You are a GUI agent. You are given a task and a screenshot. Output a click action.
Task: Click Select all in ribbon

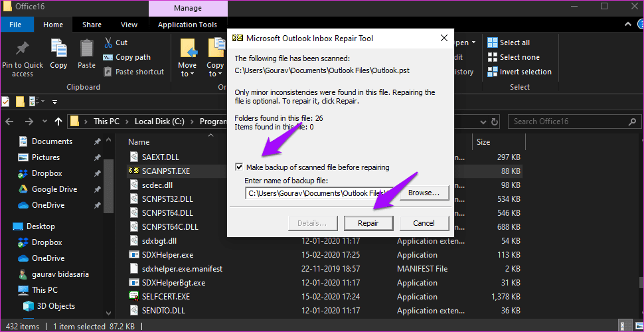[x=509, y=42]
